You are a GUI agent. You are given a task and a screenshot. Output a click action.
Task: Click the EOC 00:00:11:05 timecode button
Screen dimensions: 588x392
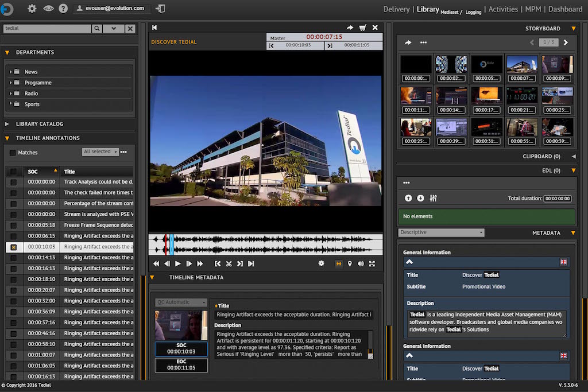(x=181, y=364)
